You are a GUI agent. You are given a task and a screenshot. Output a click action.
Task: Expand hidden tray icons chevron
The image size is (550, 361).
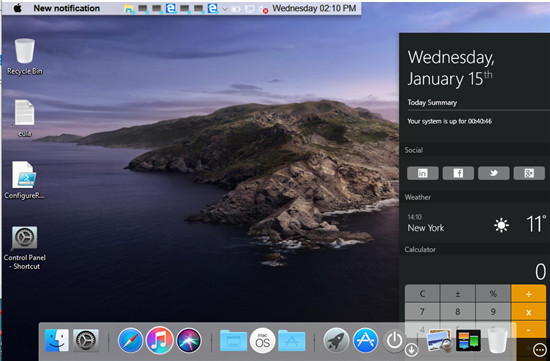tap(225, 9)
